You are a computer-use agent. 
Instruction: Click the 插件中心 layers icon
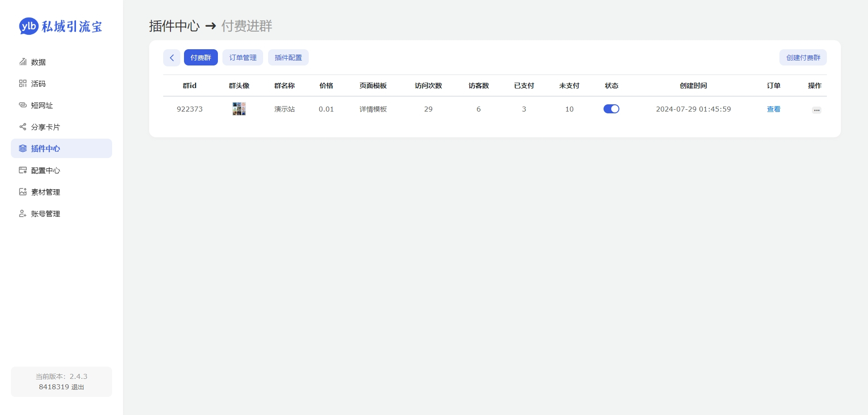point(23,149)
